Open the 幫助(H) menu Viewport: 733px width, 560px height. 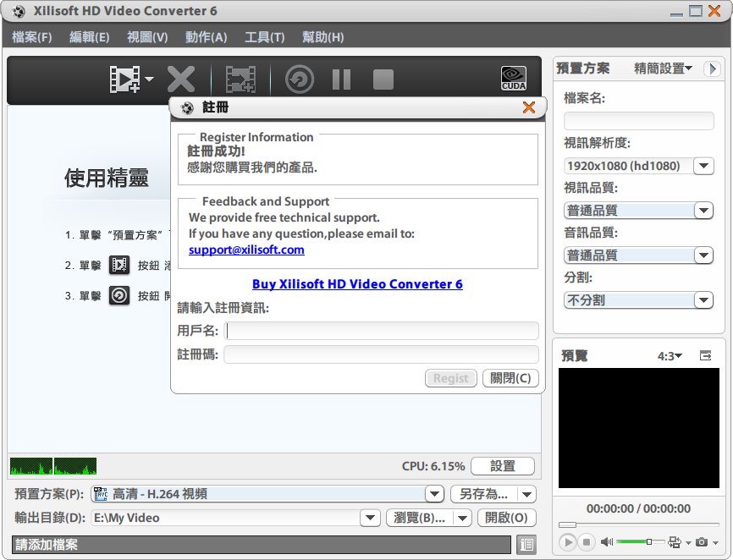(x=322, y=37)
